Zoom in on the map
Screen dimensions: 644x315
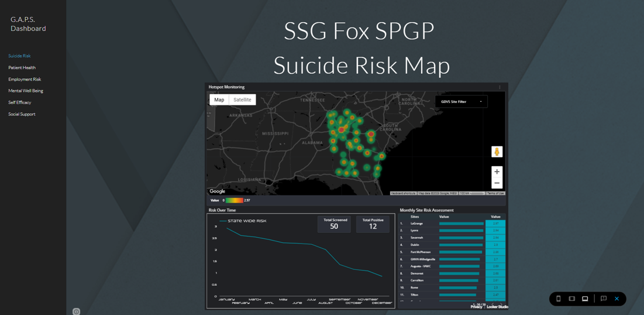[497, 172]
